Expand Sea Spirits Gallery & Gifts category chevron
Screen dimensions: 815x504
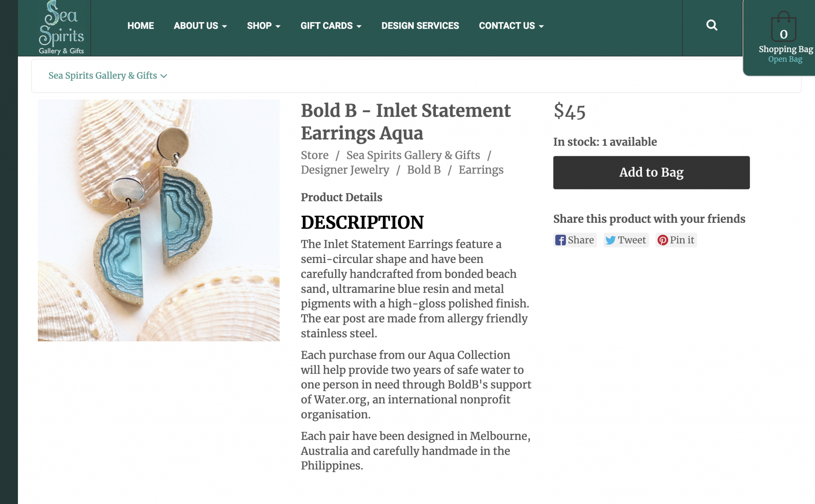click(164, 76)
